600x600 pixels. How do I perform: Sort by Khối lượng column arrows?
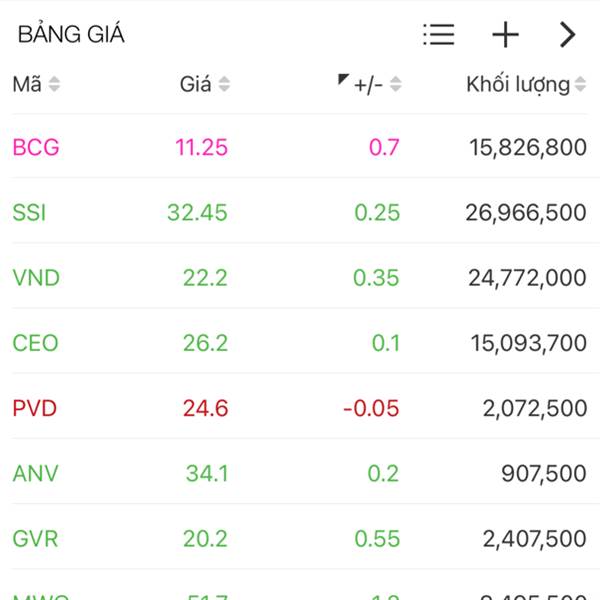pos(581,85)
